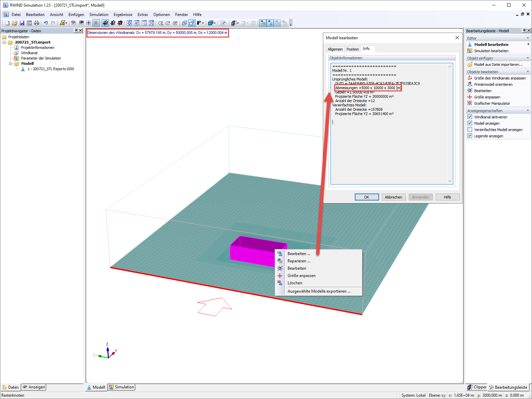Collapse the Editor section header arrow
The height and width of the screenshot is (399, 532).
pos(528,38)
